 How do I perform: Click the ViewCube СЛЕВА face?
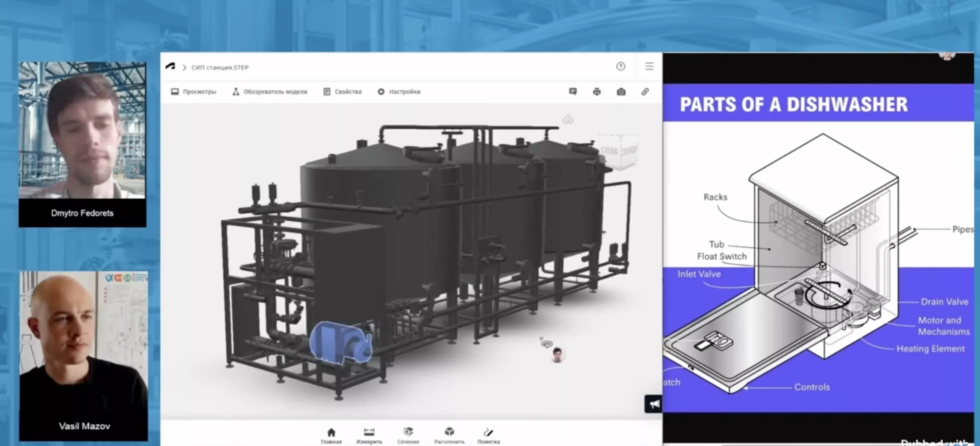click(x=609, y=151)
